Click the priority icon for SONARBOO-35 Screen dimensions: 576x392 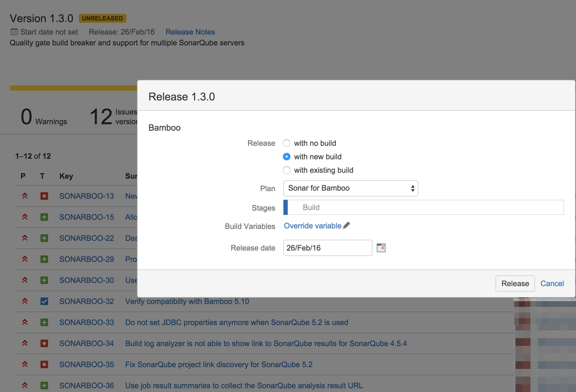(25, 365)
